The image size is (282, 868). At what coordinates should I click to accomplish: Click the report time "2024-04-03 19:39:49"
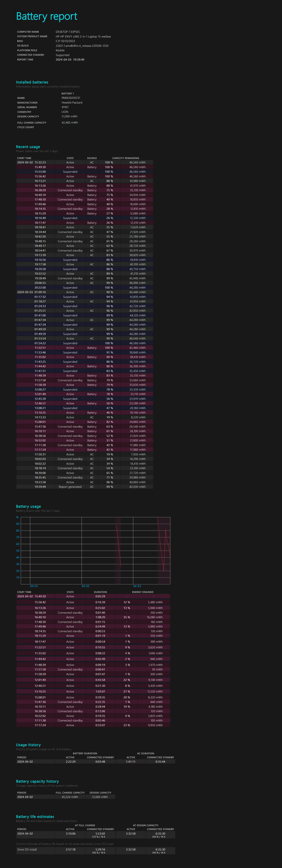tap(70, 60)
